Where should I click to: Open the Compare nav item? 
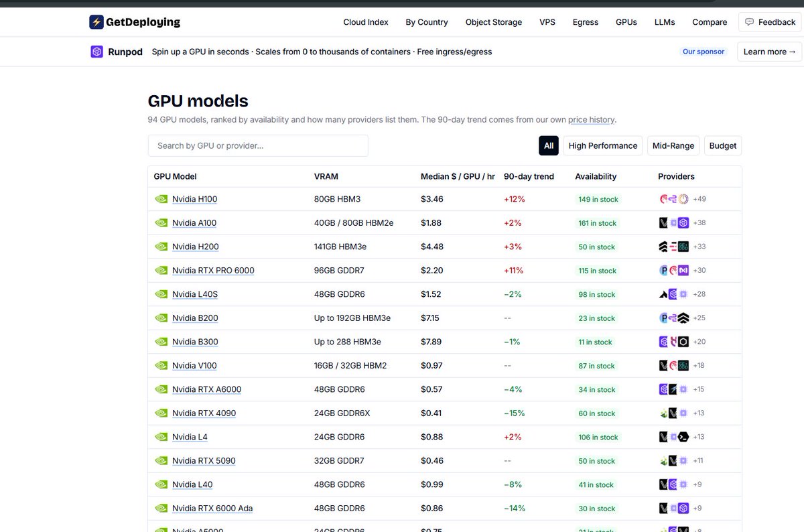(710, 22)
